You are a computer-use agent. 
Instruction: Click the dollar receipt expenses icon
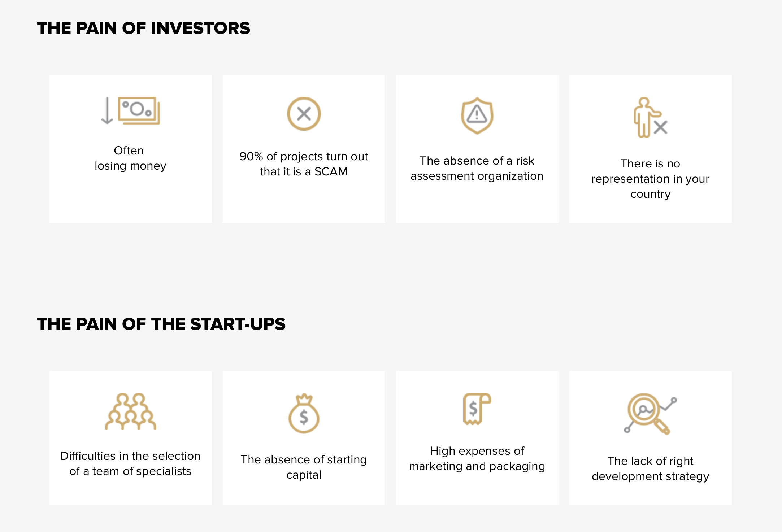477,409
